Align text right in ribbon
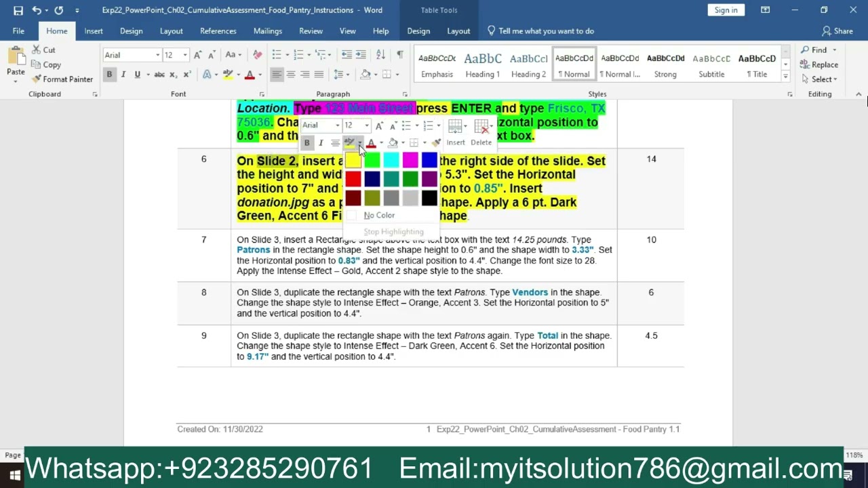The width and height of the screenshot is (868, 488). click(305, 75)
